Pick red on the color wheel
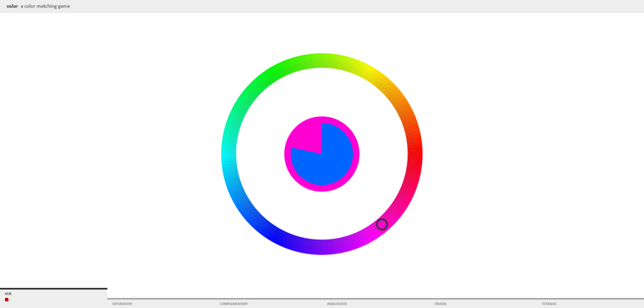The image size is (644, 308). (415, 154)
